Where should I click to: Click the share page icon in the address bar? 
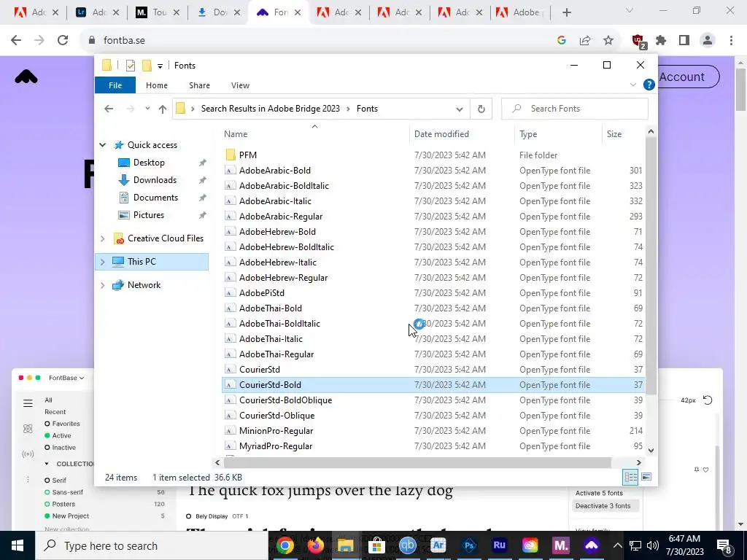tap(585, 41)
